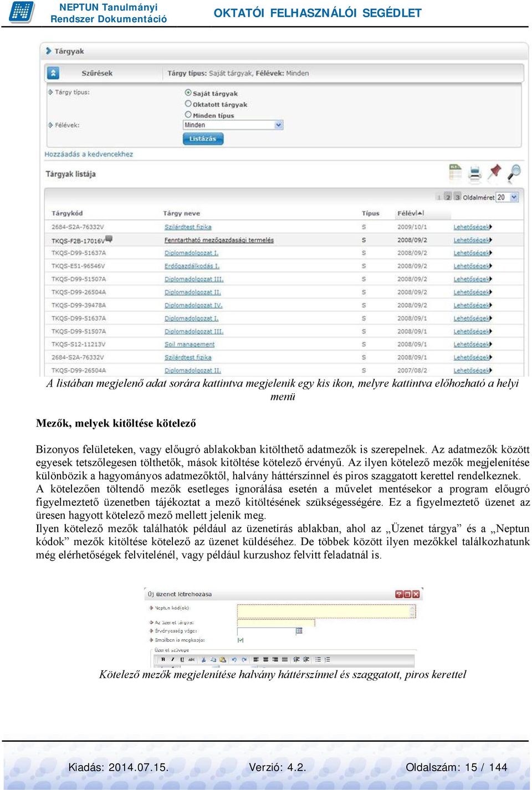This screenshot has width=532, height=790.
Task: Open the calendar picker for Érvényesség vége
Action: (299, 630)
